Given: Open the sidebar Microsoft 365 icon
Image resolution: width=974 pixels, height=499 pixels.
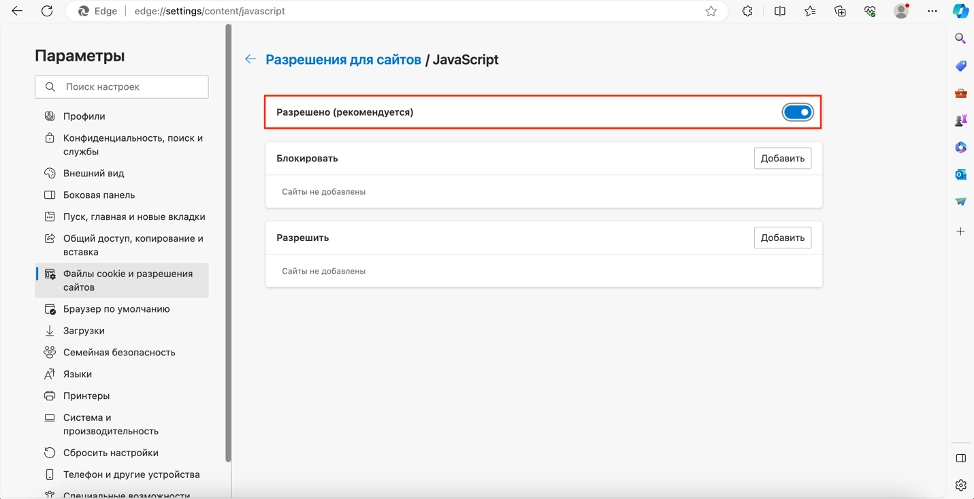Looking at the screenshot, I should click(960, 147).
